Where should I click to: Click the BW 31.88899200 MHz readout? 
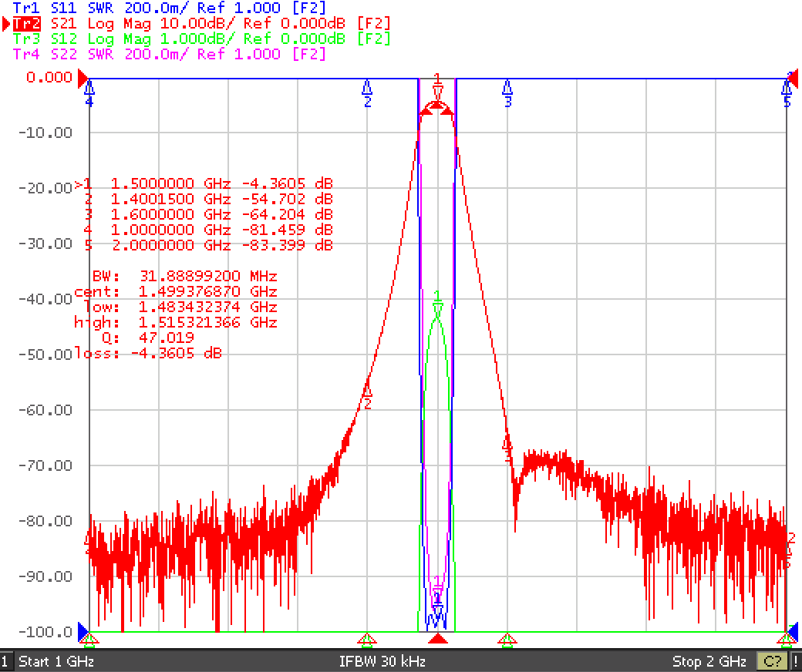184,276
